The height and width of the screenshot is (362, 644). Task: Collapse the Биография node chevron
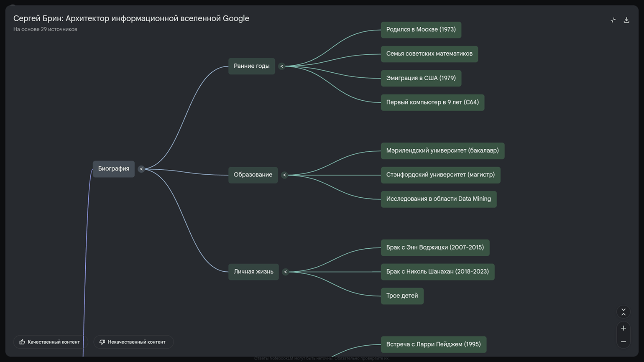click(141, 169)
